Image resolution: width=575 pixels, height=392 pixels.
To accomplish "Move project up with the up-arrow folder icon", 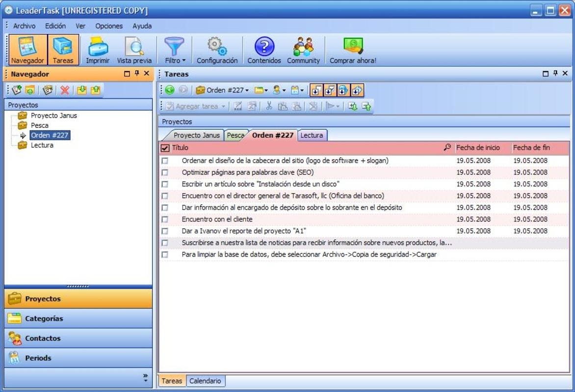I will [x=95, y=90].
